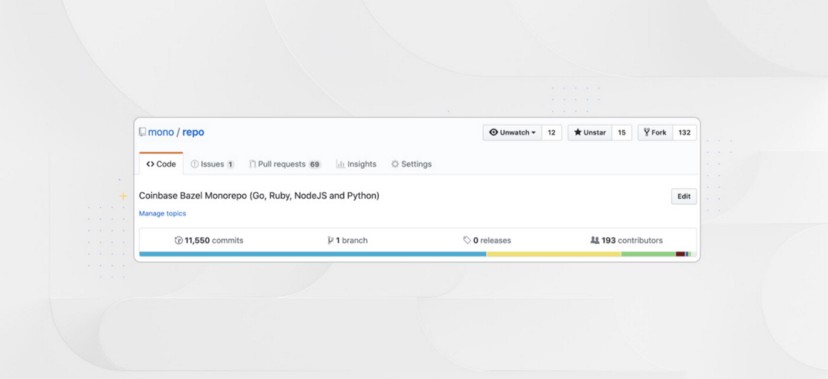
Task: Click the yellow segment of language bar
Action: click(x=554, y=254)
